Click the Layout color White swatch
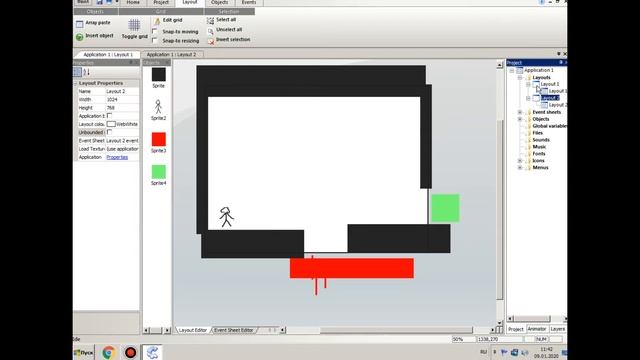Image resolution: width=640 pixels, height=360 pixels. [x=111, y=124]
